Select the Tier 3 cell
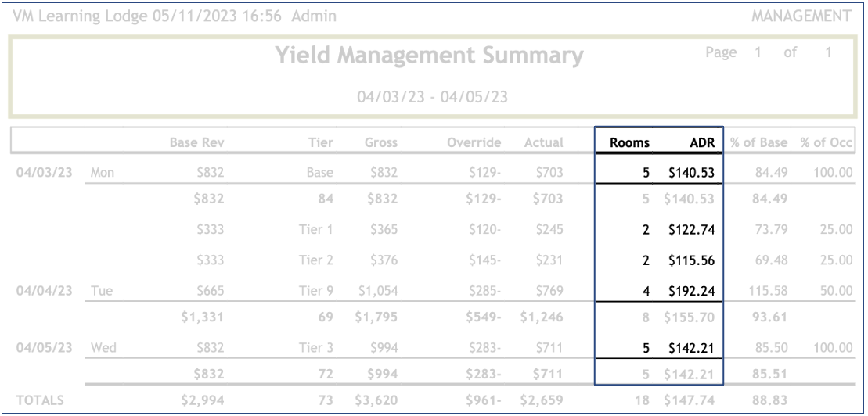This screenshot has width=868, height=416. click(x=317, y=346)
